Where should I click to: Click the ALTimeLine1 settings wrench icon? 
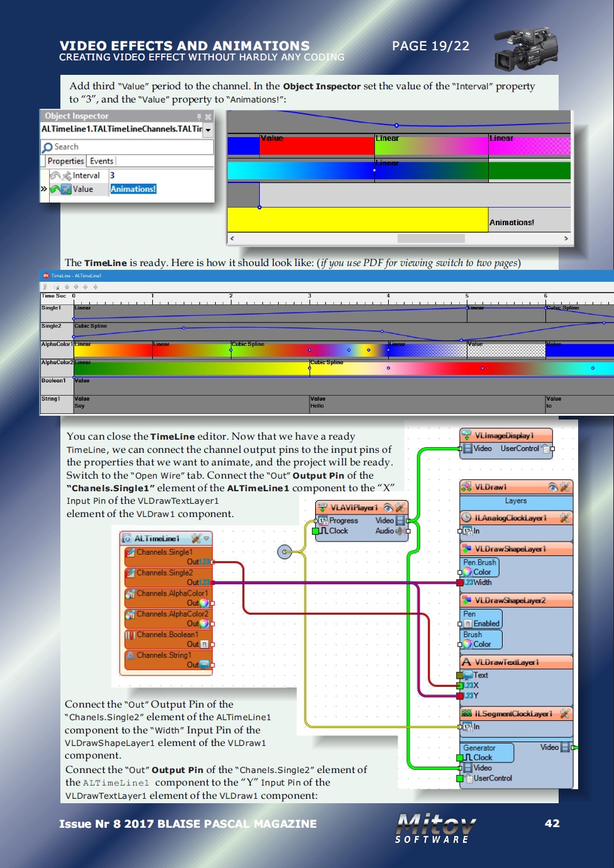click(x=196, y=539)
